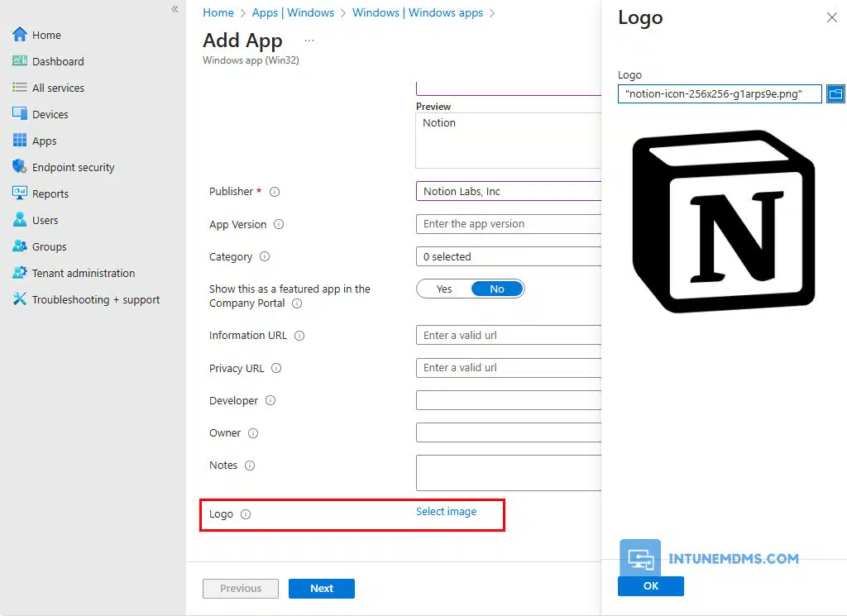847x616 pixels.
Task: Set featured app toggle to No
Action: point(497,289)
